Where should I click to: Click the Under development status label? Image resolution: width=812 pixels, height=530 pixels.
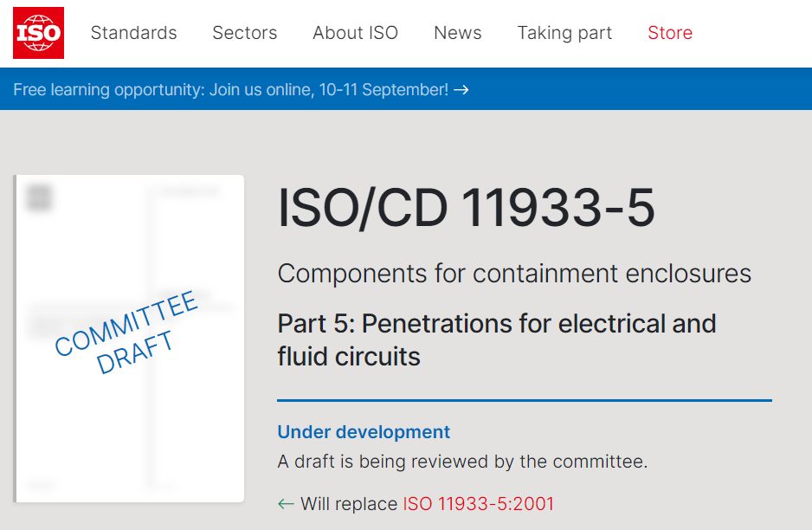point(364,432)
